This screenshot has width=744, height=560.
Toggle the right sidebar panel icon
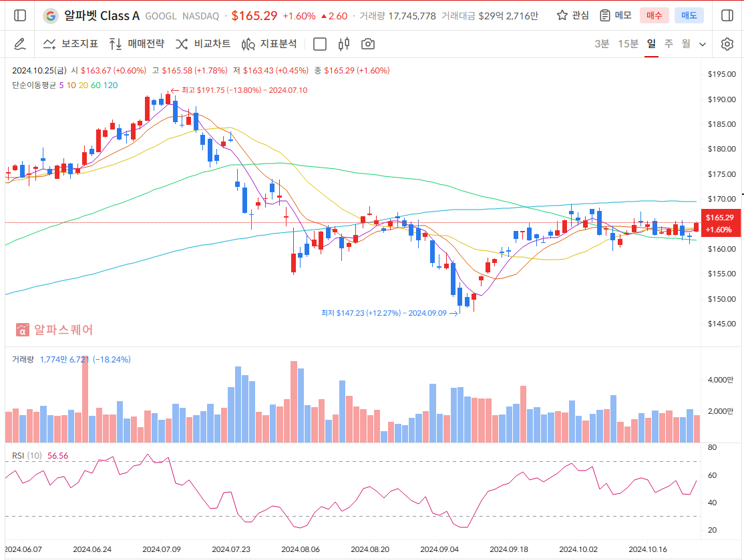coord(727,15)
